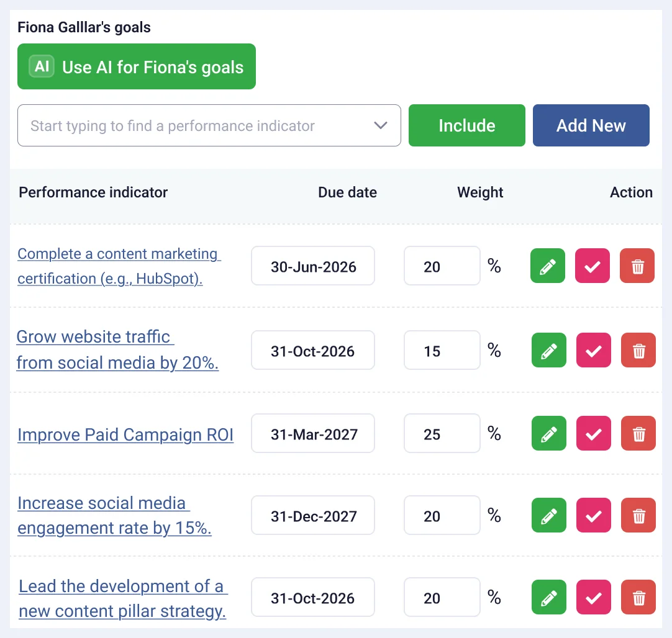The image size is (672, 638).
Task: Open Grow website traffic from social media link
Action: [x=117, y=350]
